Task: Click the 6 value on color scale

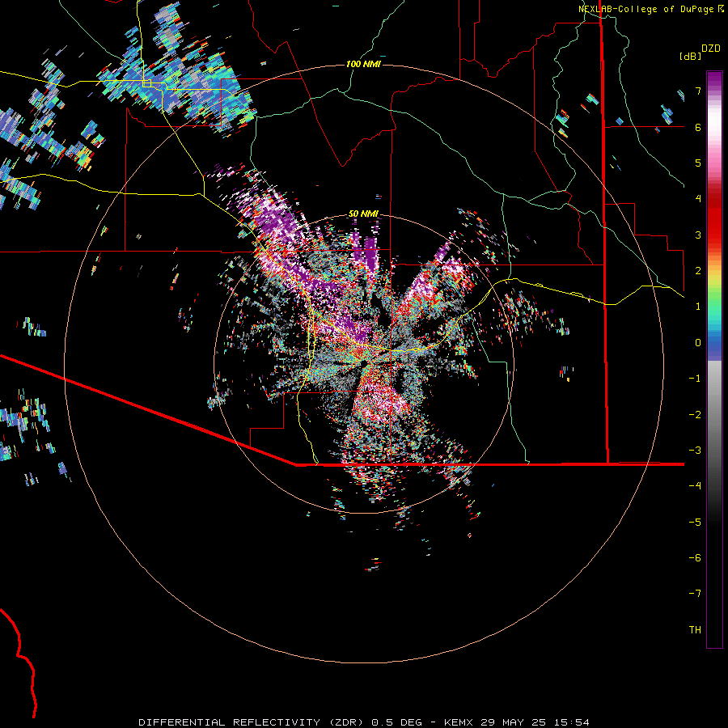Action: [x=698, y=127]
